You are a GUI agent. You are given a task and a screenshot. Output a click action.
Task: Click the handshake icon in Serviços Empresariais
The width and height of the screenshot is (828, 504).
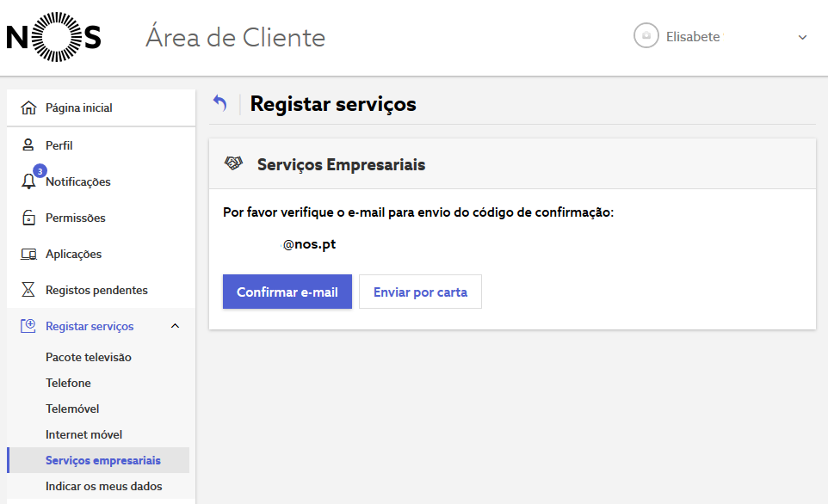(233, 163)
